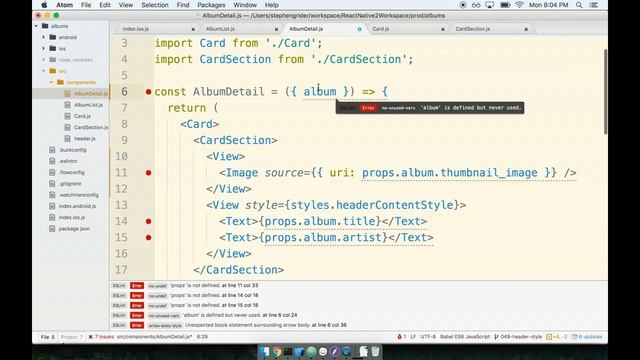The width and height of the screenshot is (640, 360).
Task: Click the LF line ending selector
Action: click(413, 337)
